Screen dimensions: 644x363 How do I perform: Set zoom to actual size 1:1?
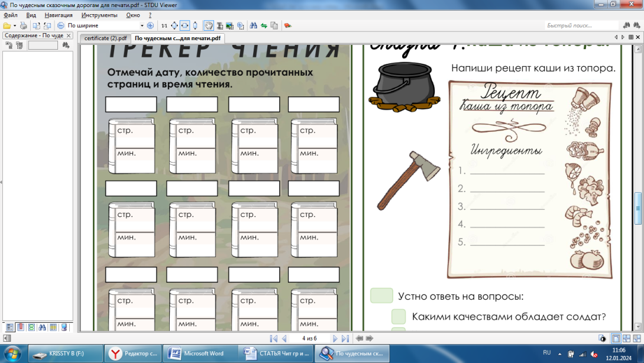click(x=164, y=25)
